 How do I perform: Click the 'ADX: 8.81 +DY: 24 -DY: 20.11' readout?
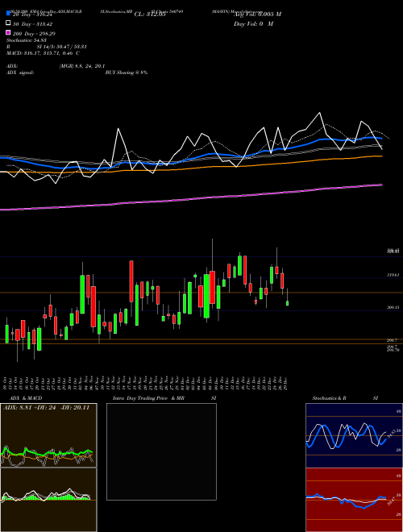click(x=46, y=408)
